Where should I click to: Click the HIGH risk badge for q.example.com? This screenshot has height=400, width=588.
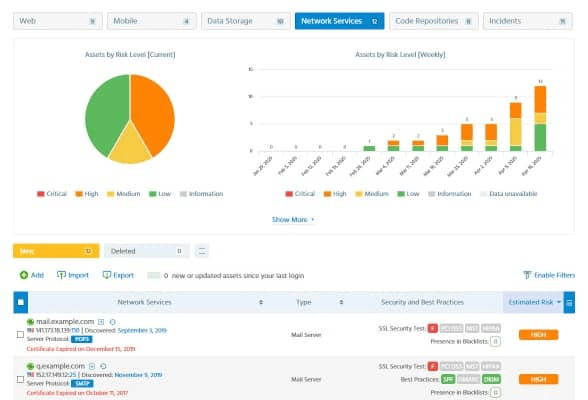pos(538,379)
